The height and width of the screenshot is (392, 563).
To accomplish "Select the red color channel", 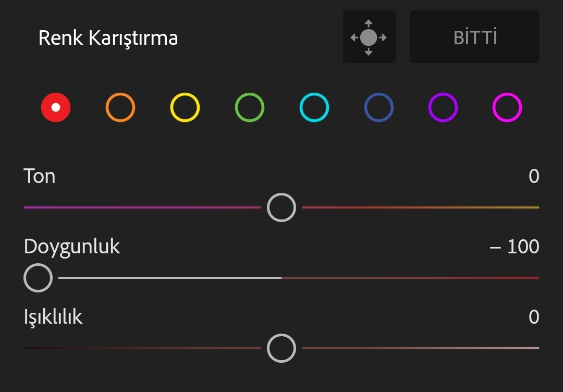I will click(x=56, y=107).
